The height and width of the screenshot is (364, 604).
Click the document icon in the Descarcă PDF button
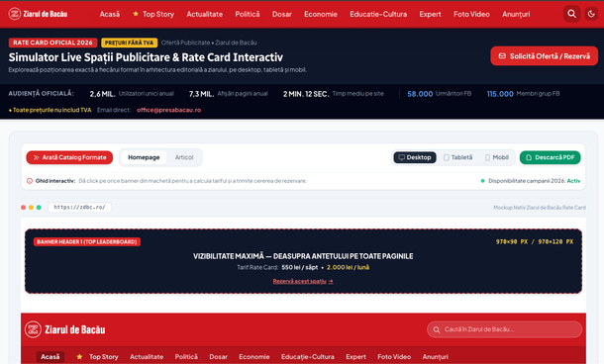[529, 157]
